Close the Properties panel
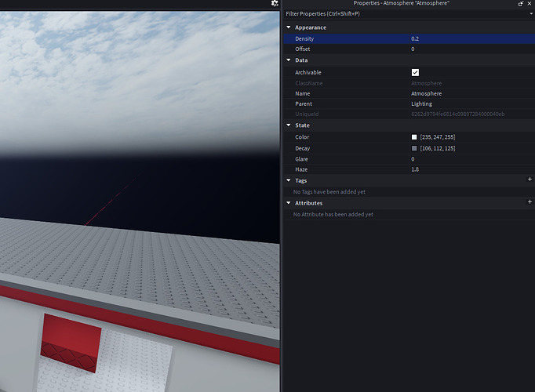This screenshot has height=392, width=535. (530, 3)
